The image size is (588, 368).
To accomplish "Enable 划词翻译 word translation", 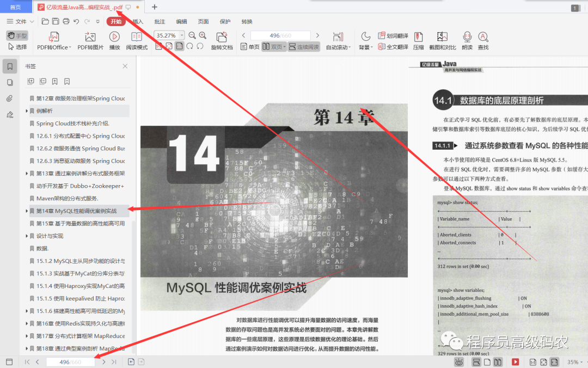I will point(393,35).
